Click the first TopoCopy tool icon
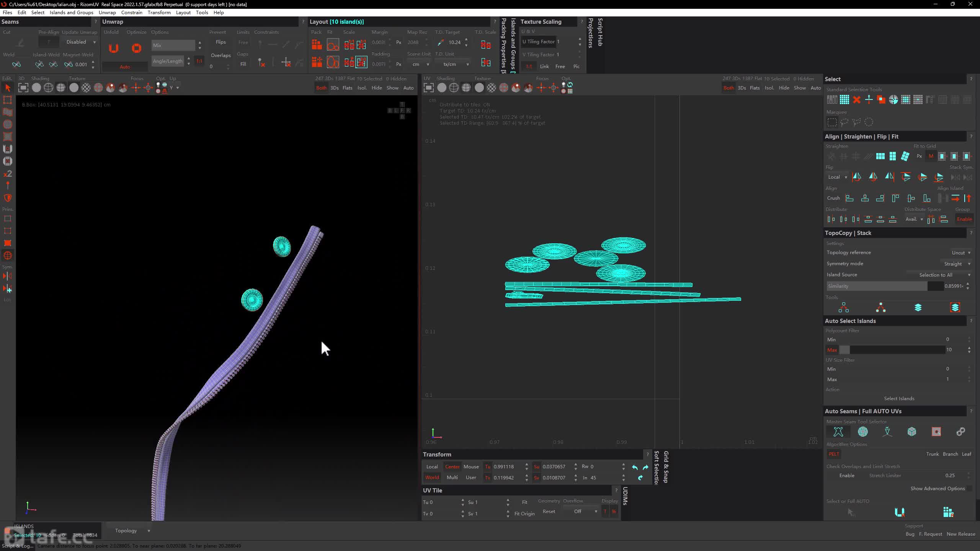 pyautogui.click(x=843, y=308)
